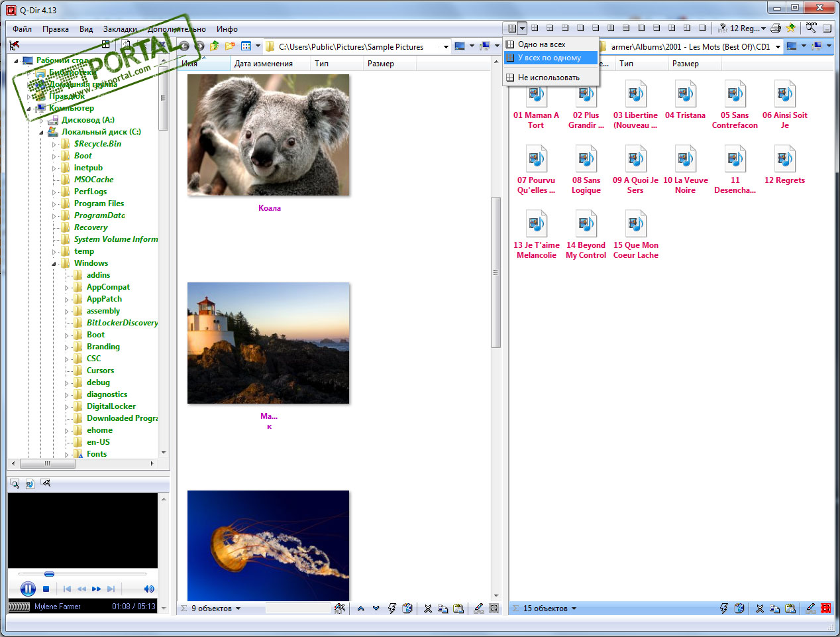Screen dimensions: 840x637
Task: Open the zoom magnifier tool in the top toolbar
Action: click(811, 28)
